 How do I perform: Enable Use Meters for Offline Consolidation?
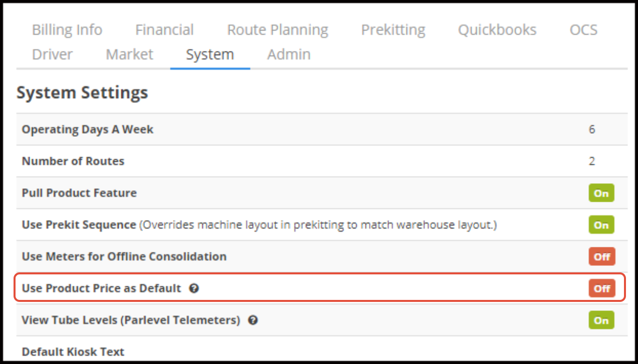pyautogui.click(x=601, y=257)
